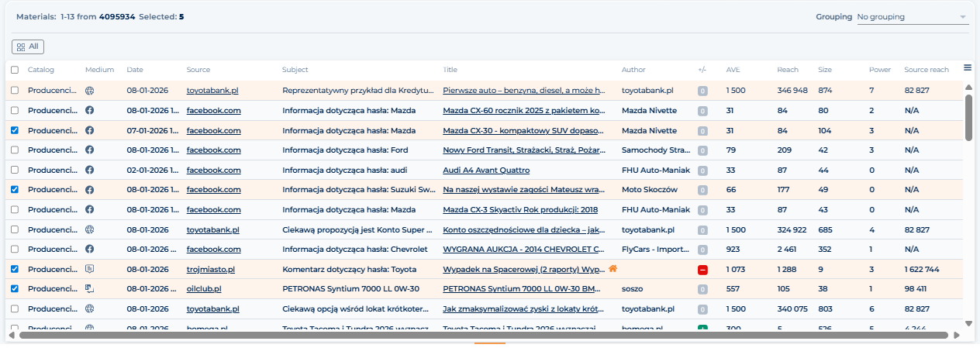Click the horizontal scrollbar right arrow
The image size is (980, 348).
click(x=957, y=336)
